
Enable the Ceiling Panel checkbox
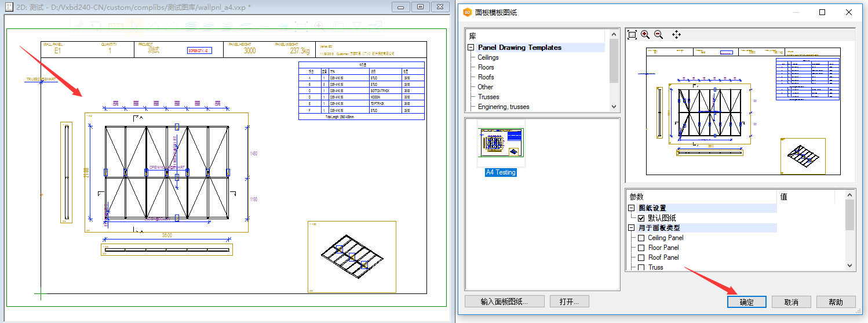point(641,238)
